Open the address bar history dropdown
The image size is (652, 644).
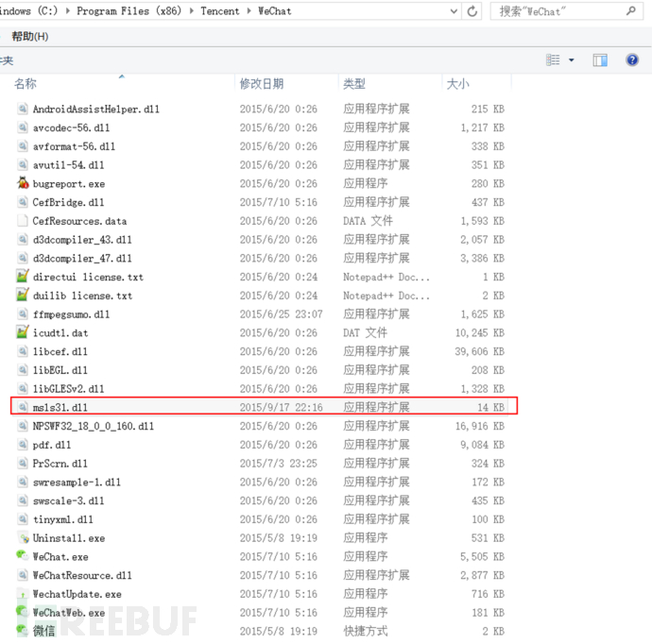[454, 11]
